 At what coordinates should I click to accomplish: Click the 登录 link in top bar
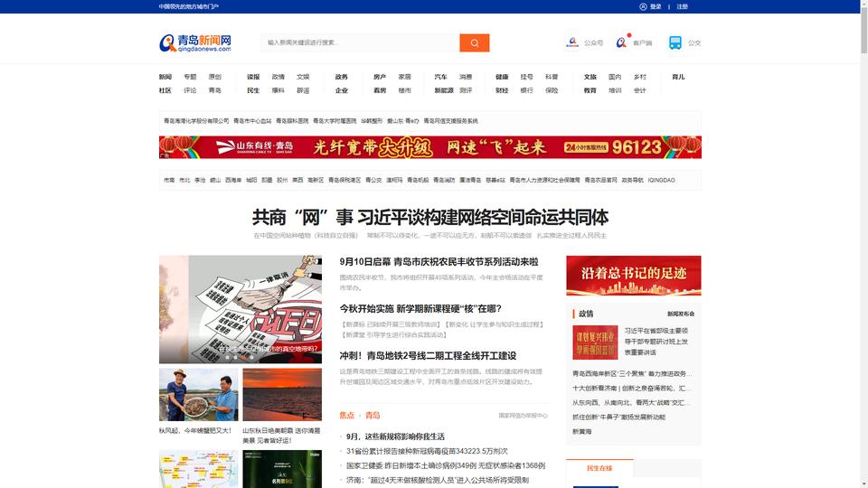pos(656,6)
